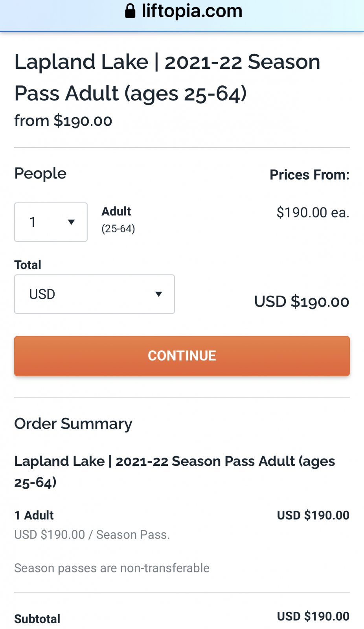Open the Adult quantity dropdown showing 1
Screen dimensions: 364x629
[51, 222]
